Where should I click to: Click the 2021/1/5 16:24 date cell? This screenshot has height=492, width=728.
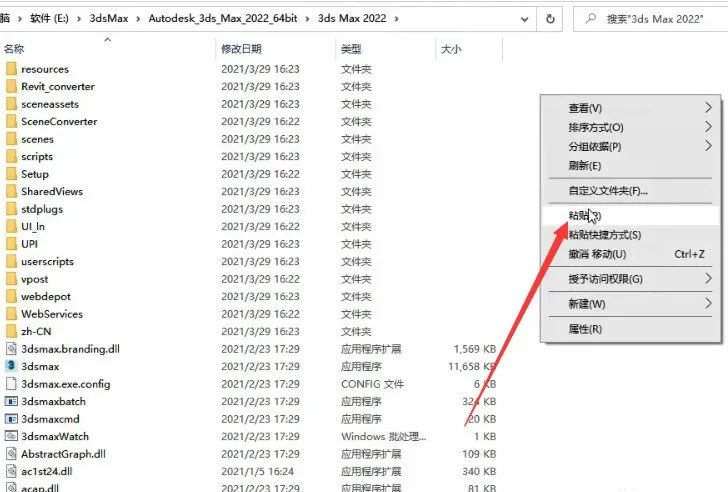pos(258,472)
